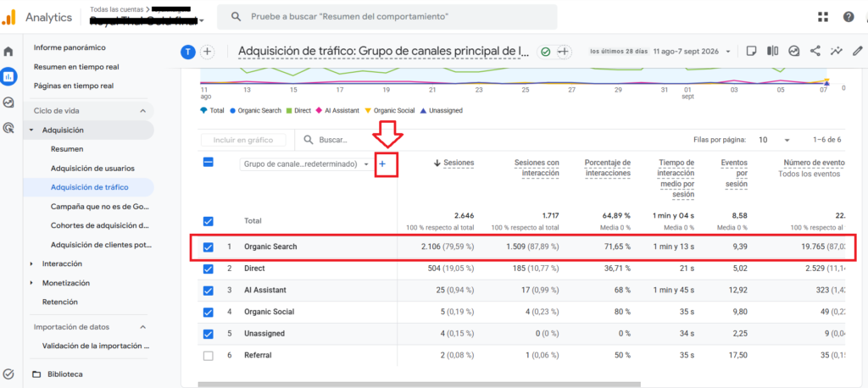868x388 pixels.
Task: Open Campaña que no es de Go... report
Action: pyautogui.click(x=101, y=207)
